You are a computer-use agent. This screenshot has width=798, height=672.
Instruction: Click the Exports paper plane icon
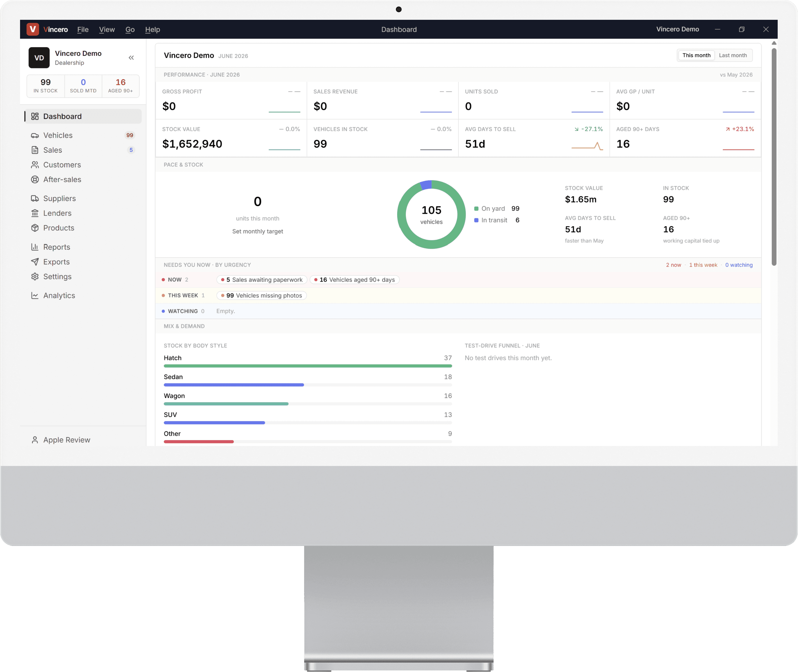point(35,262)
